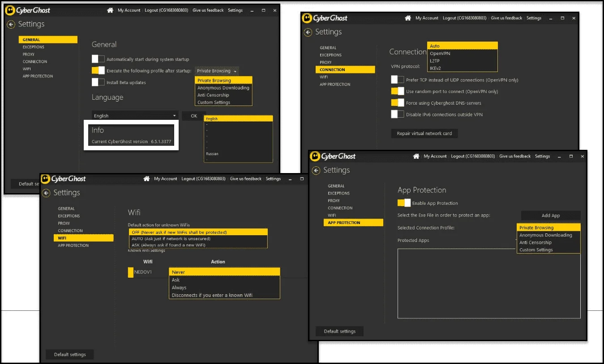The width and height of the screenshot is (604, 364).
Task: Click Add App button
Action: pyautogui.click(x=551, y=215)
